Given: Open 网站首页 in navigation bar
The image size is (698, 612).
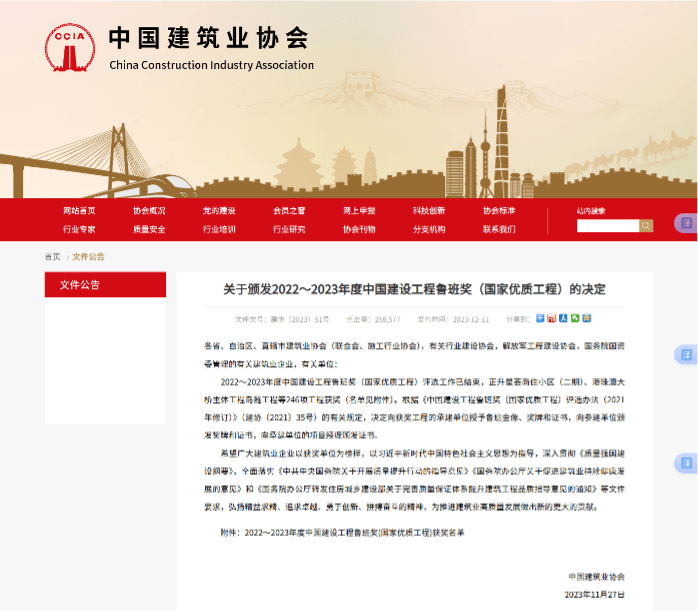Looking at the screenshot, I should click(x=79, y=211).
